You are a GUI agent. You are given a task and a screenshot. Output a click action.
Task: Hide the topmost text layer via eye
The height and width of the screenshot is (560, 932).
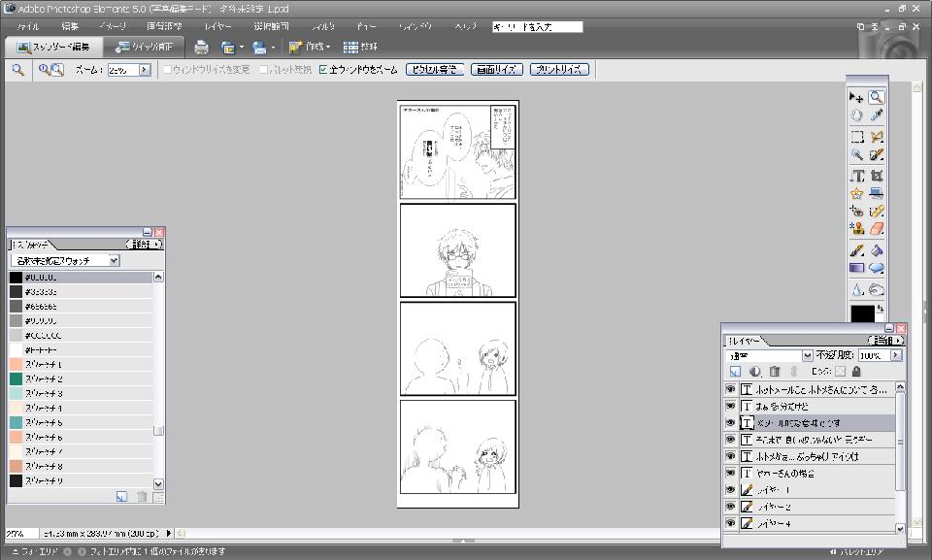(730, 389)
